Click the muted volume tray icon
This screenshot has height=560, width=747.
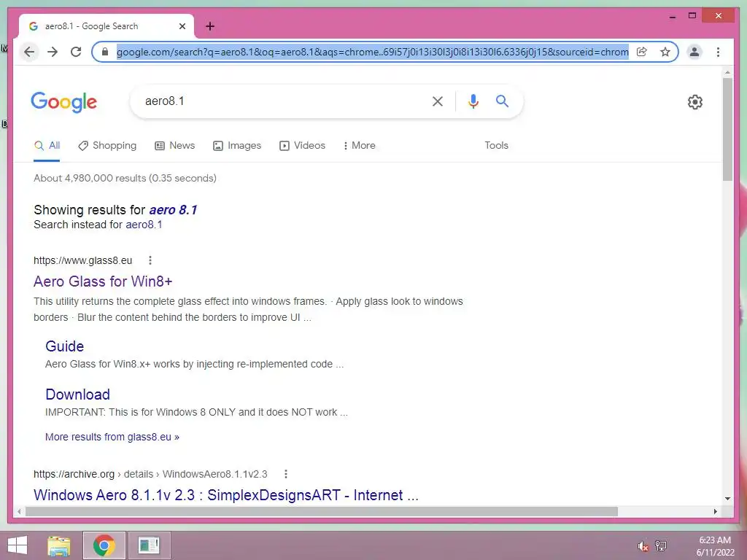pos(643,546)
